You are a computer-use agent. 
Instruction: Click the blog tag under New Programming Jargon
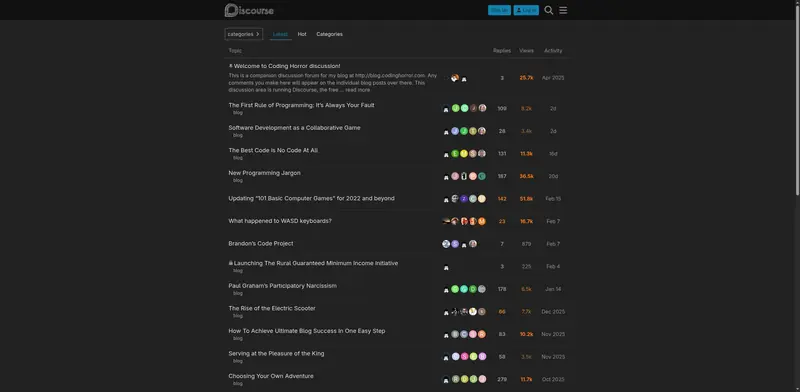point(238,180)
